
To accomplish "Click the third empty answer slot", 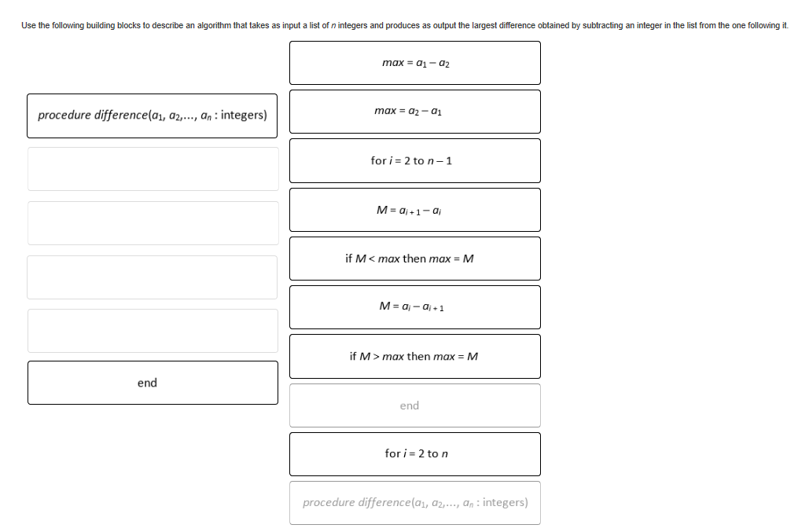I will pyautogui.click(x=153, y=276).
